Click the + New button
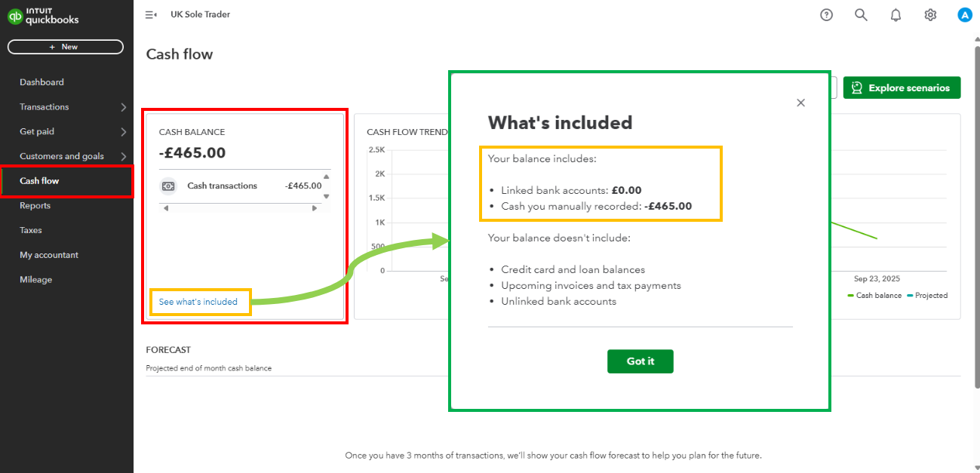Image resolution: width=980 pixels, height=473 pixels. click(65, 47)
